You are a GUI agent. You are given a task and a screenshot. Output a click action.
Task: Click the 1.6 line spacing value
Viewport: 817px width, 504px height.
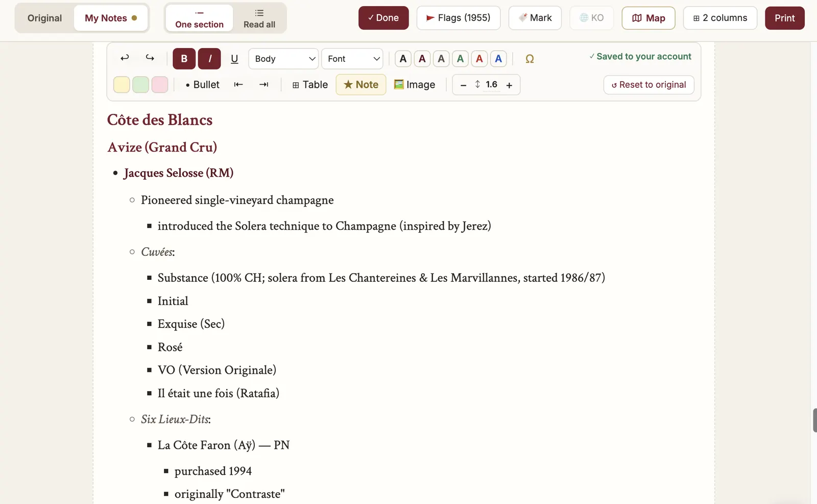[x=491, y=84]
